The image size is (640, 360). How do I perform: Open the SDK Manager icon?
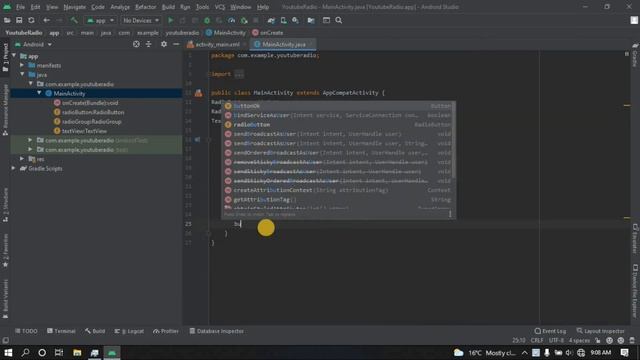[295, 20]
